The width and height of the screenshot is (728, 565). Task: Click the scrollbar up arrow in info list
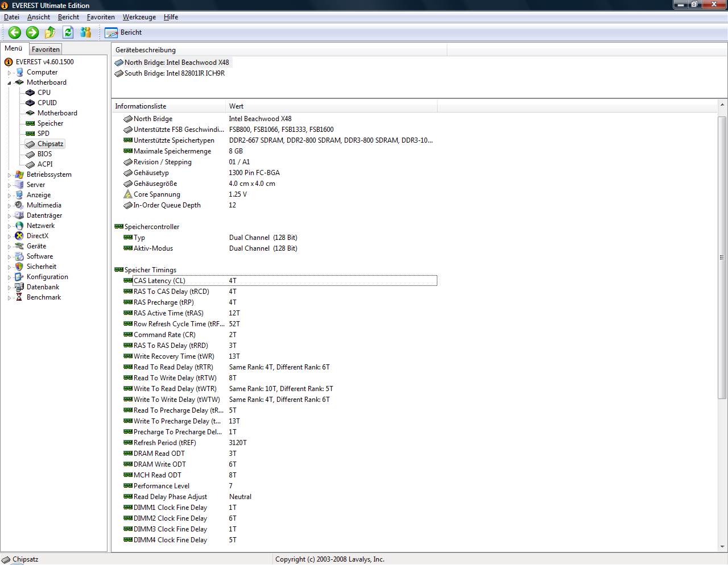722,105
